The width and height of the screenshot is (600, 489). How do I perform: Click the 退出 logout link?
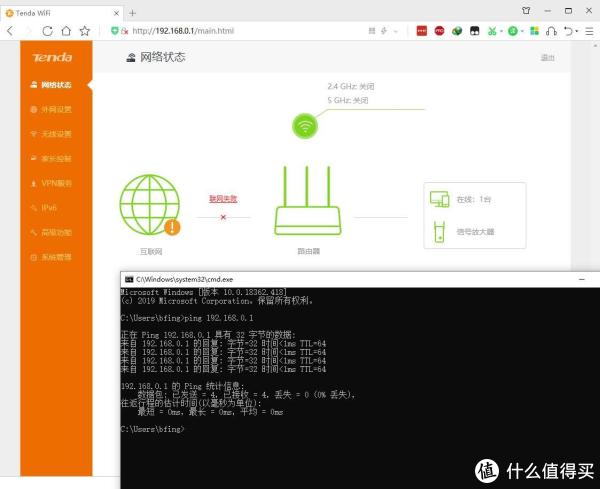(x=548, y=58)
